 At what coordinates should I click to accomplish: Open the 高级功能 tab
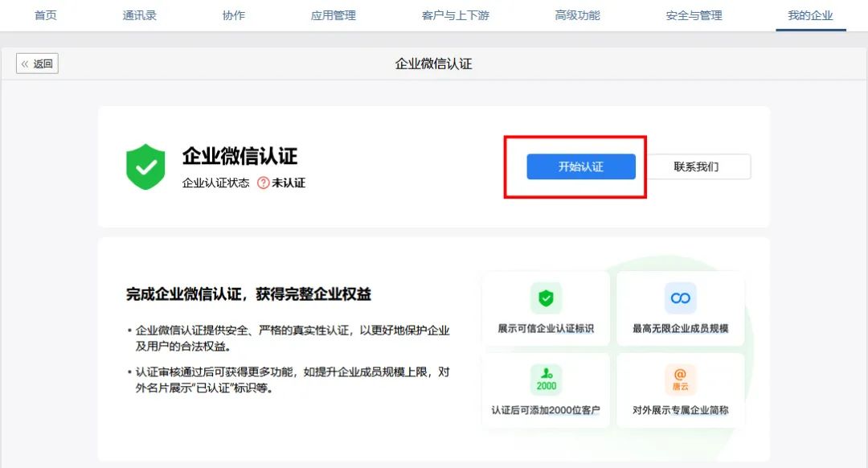[577, 15]
